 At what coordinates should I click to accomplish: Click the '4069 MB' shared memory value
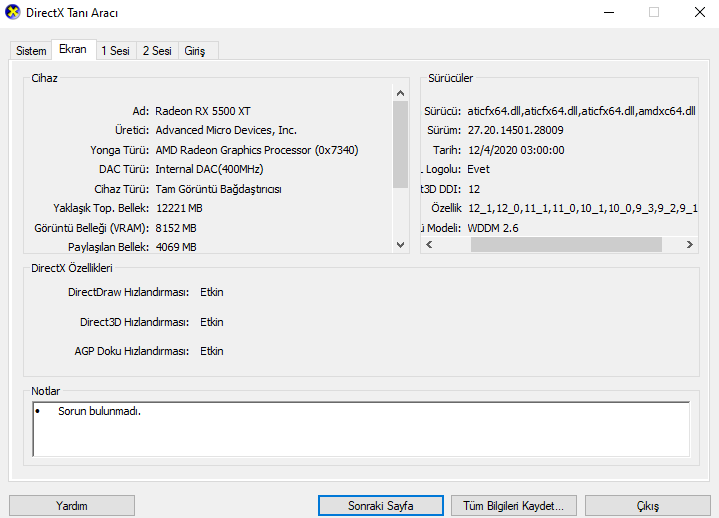pos(176,247)
